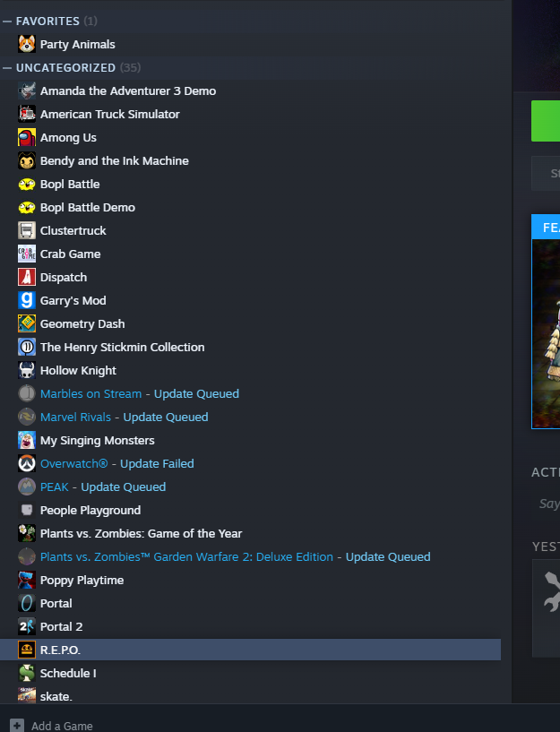Select The Henry Stickmin Collection
The height and width of the screenshot is (732, 560).
[122, 348]
